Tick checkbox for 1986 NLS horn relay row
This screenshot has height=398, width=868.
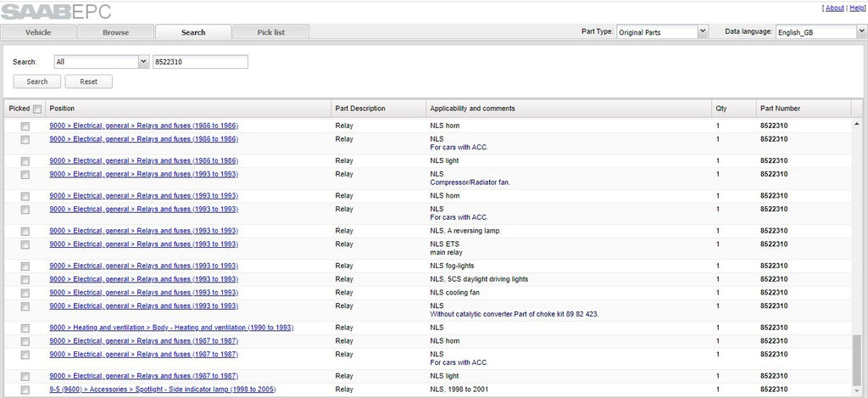click(25, 126)
